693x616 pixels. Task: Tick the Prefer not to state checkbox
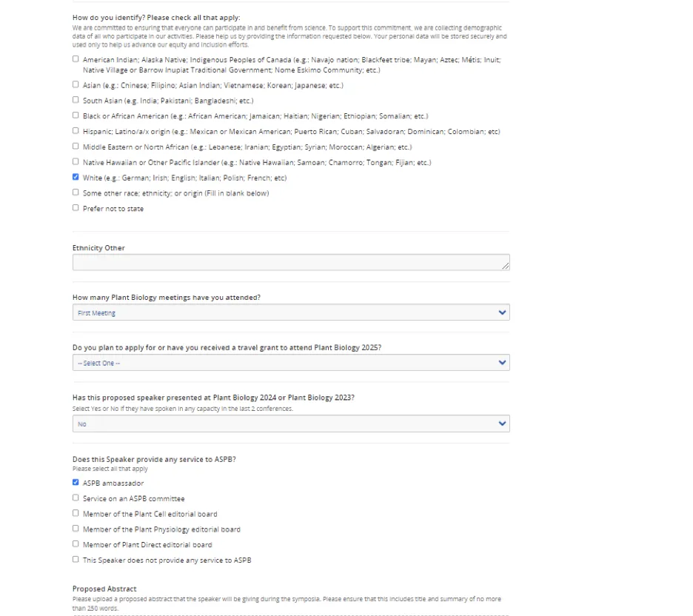pyautogui.click(x=76, y=208)
